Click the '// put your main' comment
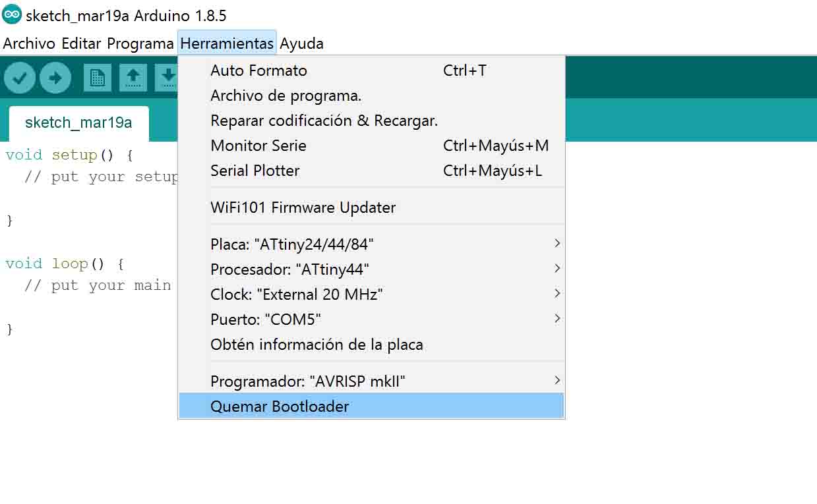The width and height of the screenshot is (817, 504). (x=98, y=286)
